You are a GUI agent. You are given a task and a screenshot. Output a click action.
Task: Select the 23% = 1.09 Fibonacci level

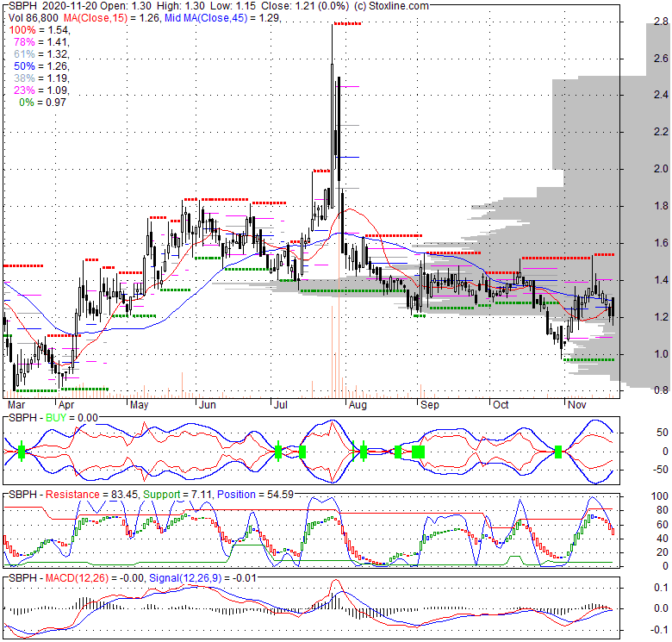41,90
